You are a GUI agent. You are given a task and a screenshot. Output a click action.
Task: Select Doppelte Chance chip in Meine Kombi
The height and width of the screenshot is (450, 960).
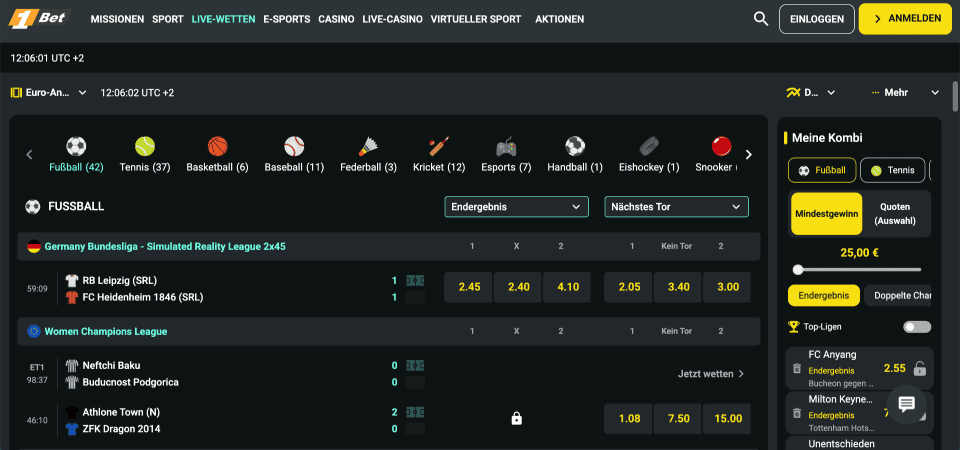tap(898, 295)
